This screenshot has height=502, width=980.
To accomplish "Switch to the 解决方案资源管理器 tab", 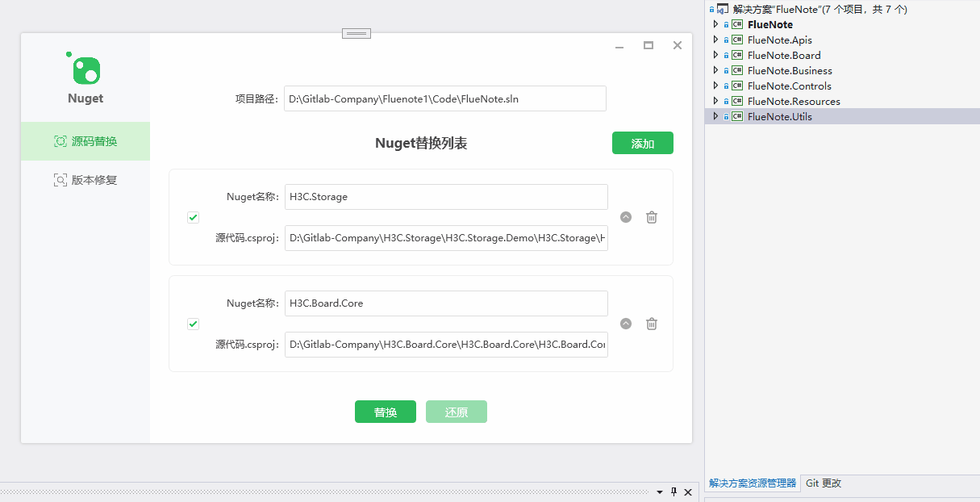I will pyautogui.click(x=752, y=483).
